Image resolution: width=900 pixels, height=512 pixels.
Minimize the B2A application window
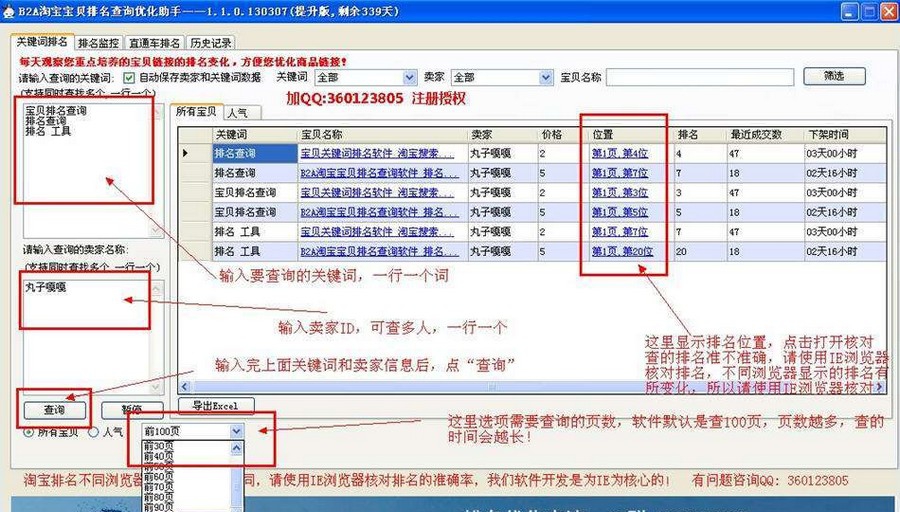(850, 11)
